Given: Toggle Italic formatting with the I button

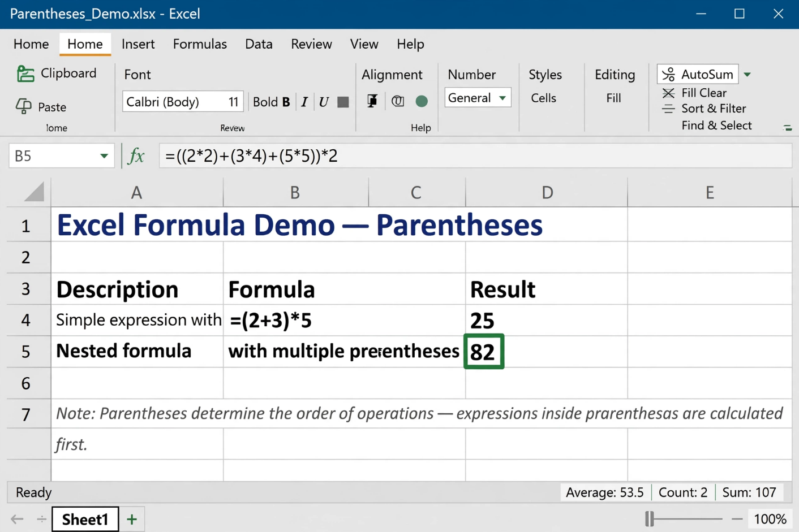Looking at the screenshot, I should click(304, 102).
